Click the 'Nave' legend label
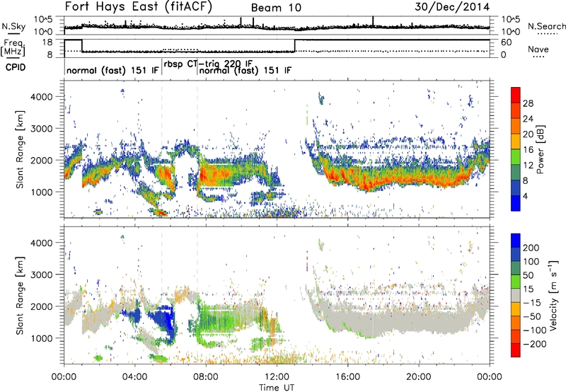This screenshot has height=392, width=566. (x=538, y=49)
